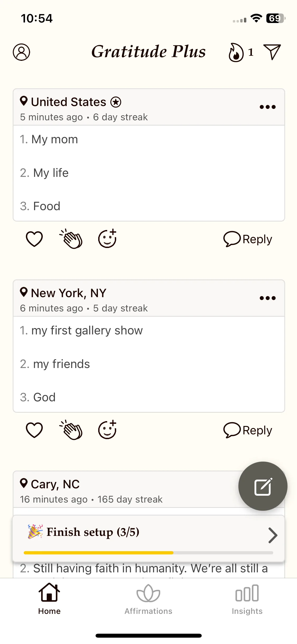Open options menu for United States post
Viewport: 297px width, 644px height.
point(267,107)
